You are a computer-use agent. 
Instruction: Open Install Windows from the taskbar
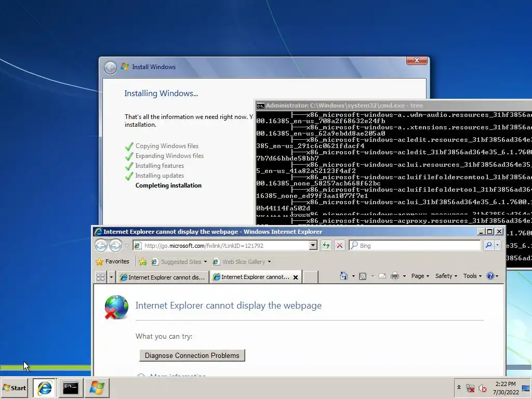[97, 388]
